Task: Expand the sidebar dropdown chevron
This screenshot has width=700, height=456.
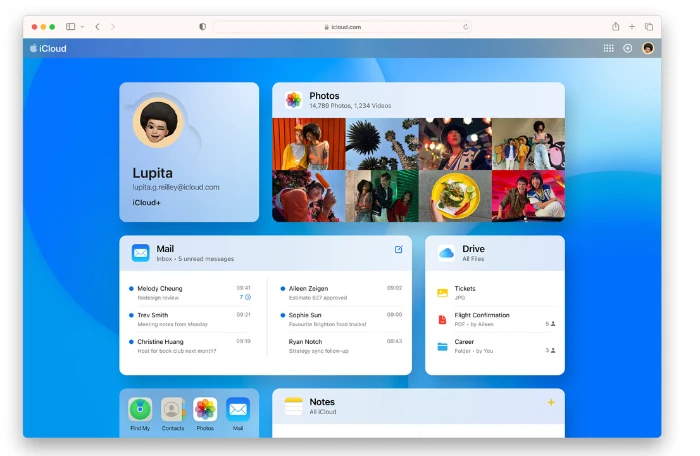Action: point(82,27)
